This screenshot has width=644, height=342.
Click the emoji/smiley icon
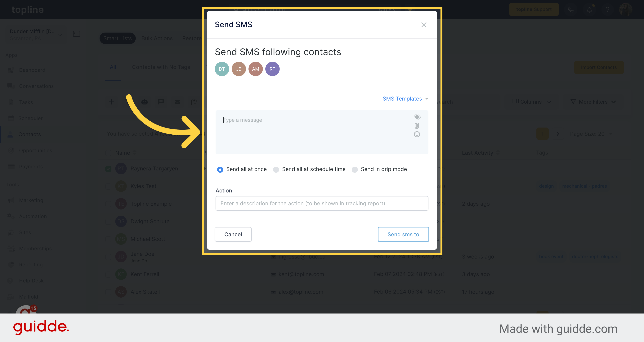point(417,135)
